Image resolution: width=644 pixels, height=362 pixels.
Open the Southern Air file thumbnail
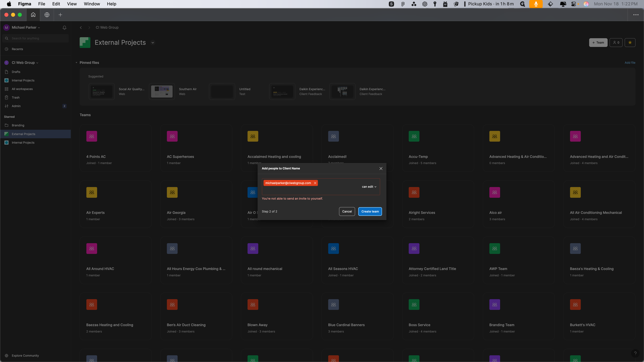pos(162,92)
